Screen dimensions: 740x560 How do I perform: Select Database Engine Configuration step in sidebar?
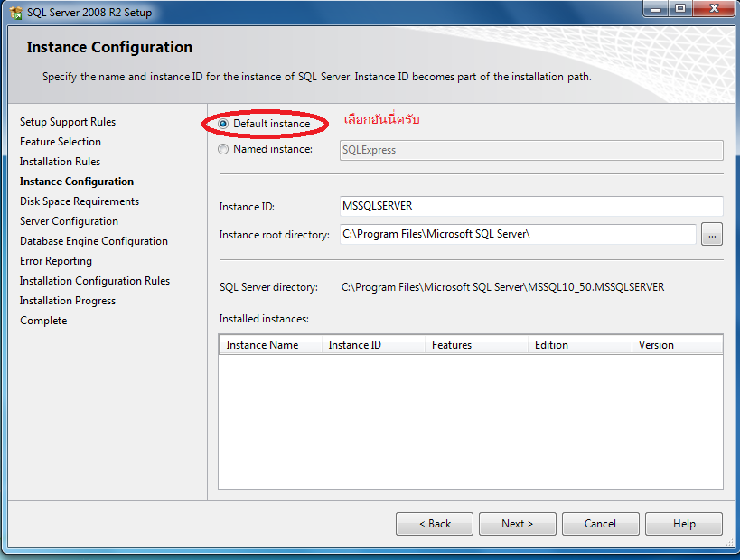point(94,241)
